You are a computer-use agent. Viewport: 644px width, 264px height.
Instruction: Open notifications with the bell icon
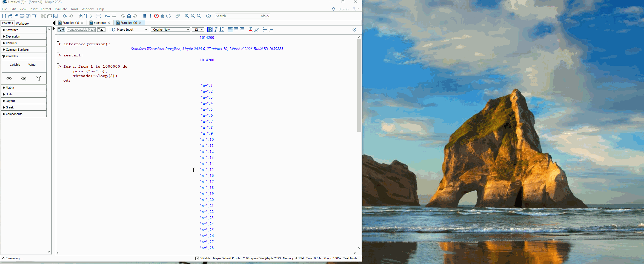pos(333,9)
